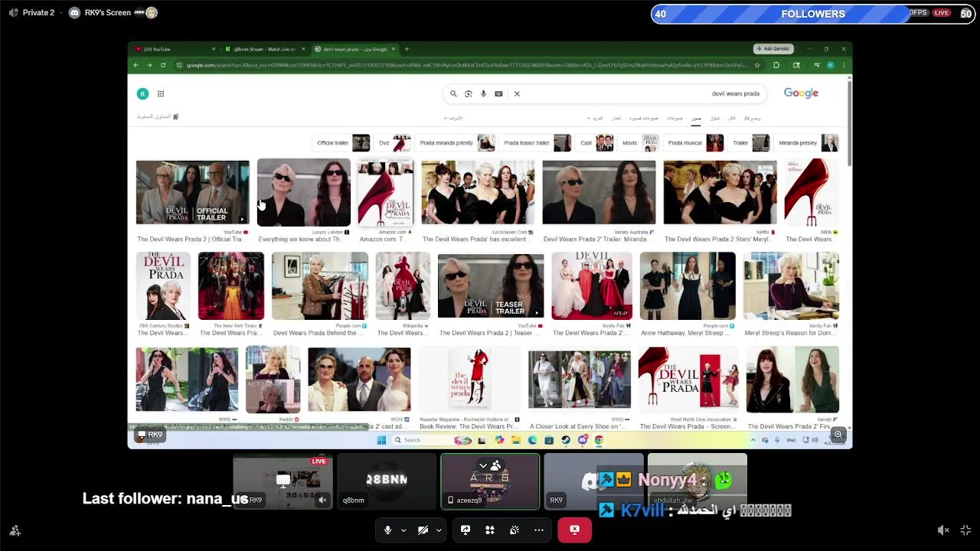Click the Ask Gemini button
Screen dimensions: 980x551
[773, 49]
